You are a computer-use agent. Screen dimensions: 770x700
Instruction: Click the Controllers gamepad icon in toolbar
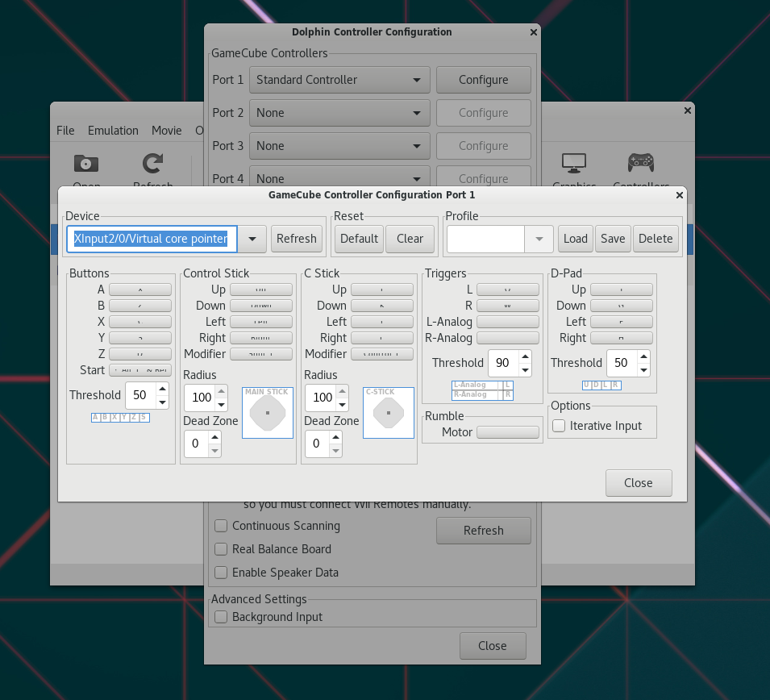pos(641,164)
